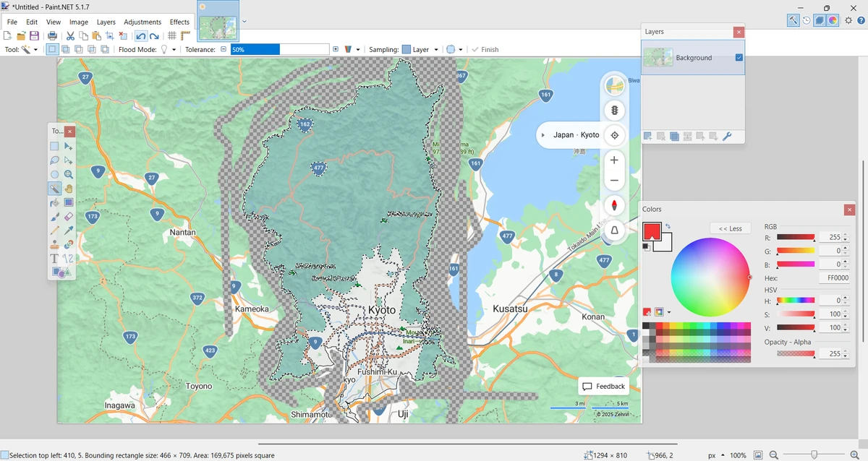The height and width of the screenshot is (461, 868).
Task: Select the Ellipse Select tool
Action: pos(54,174)
